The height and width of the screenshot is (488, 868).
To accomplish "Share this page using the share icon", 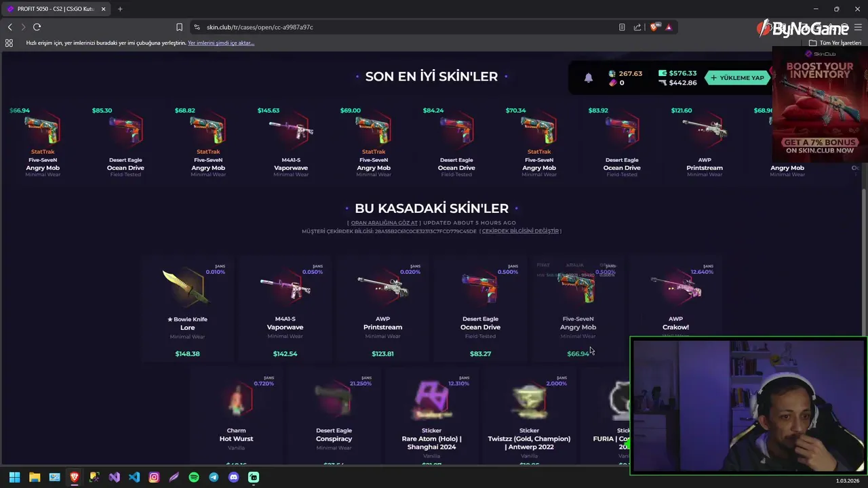I will tap(637, 27).
